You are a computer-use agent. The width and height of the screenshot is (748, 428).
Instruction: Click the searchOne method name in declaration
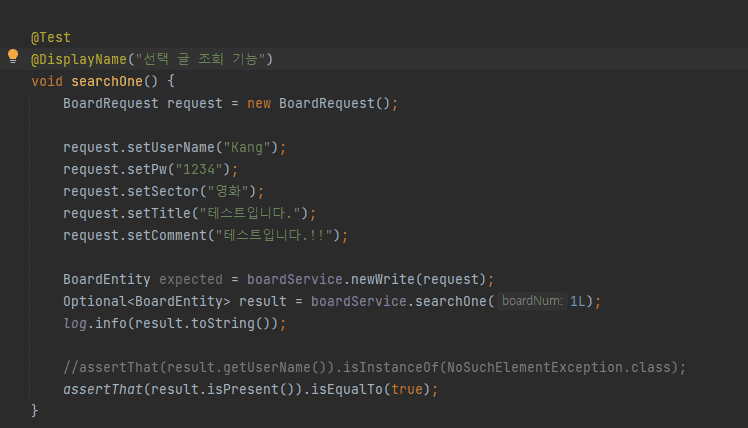[106, 81]
